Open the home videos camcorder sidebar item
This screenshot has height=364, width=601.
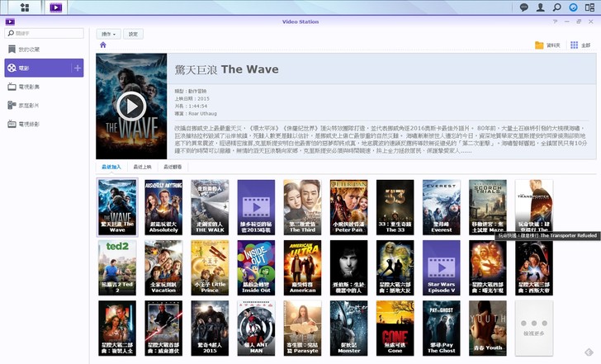click(44, 106)
